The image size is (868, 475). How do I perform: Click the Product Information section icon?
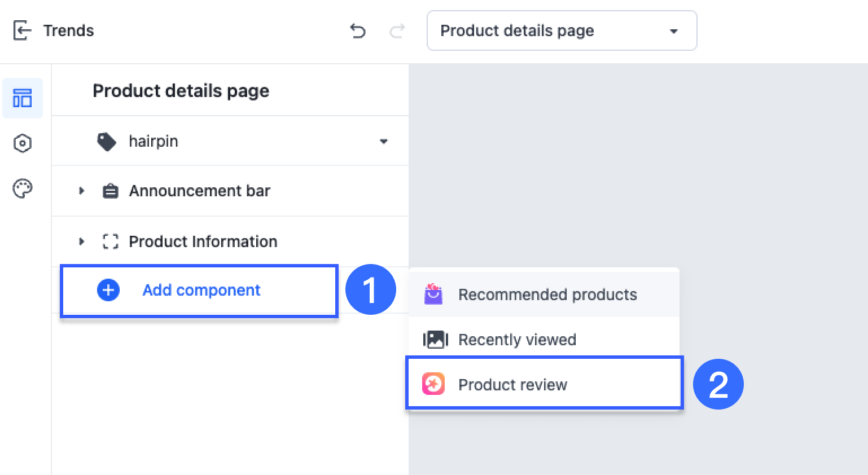(111, 241)
